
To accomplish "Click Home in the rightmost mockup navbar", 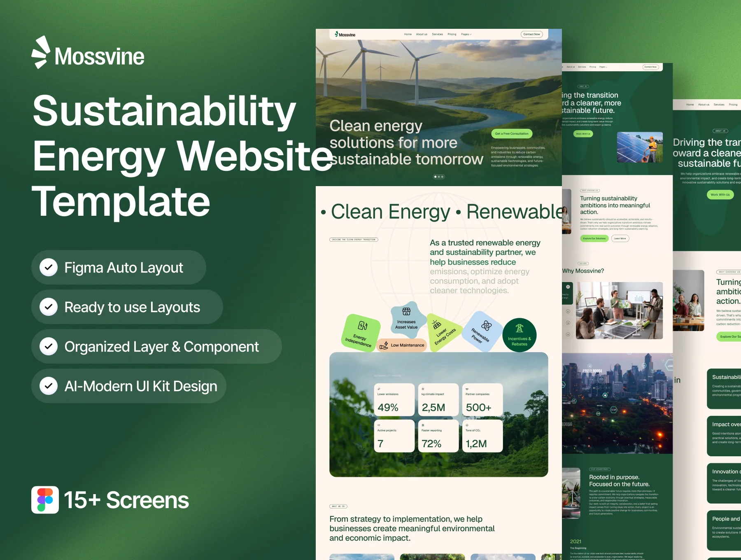I will tap(690, 105).
